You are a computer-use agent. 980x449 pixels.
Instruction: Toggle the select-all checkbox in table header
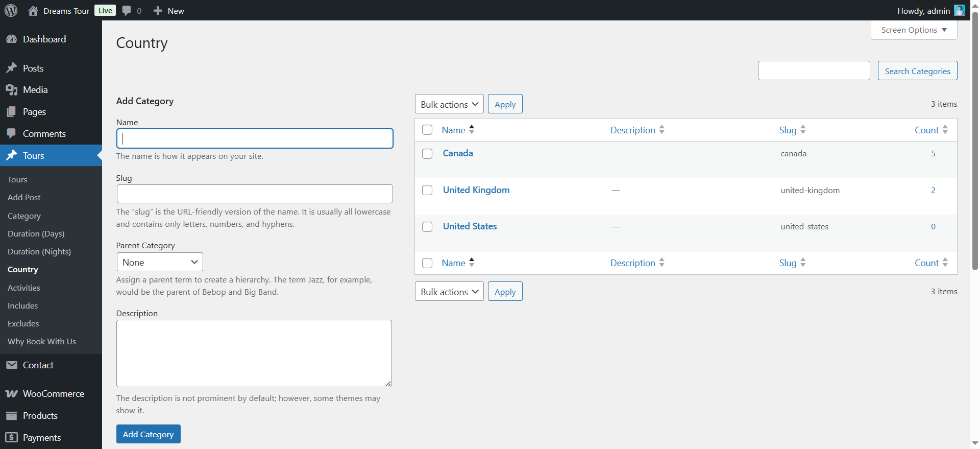427,130
